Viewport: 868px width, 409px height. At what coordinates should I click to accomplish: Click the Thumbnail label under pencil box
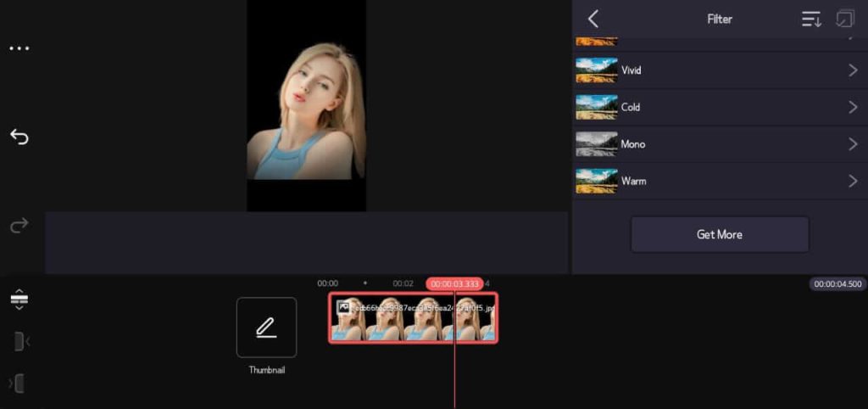point(267,370)
